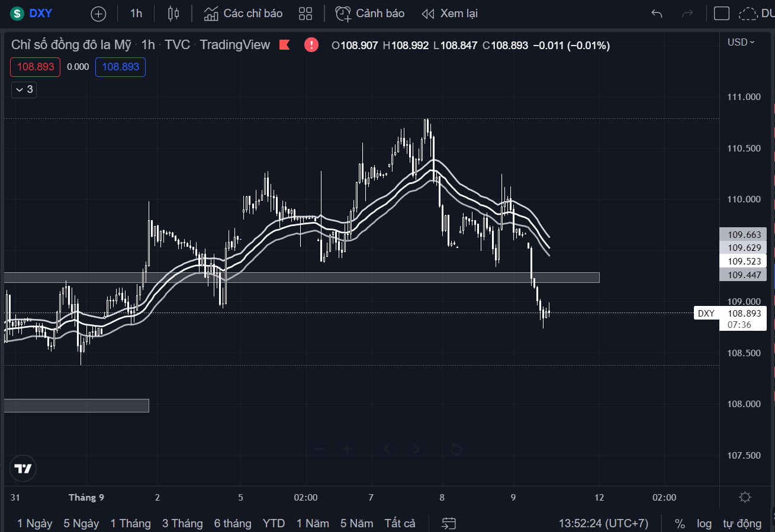Select the 3 Tháng range
Screen dimensions: 775x532
182,523
